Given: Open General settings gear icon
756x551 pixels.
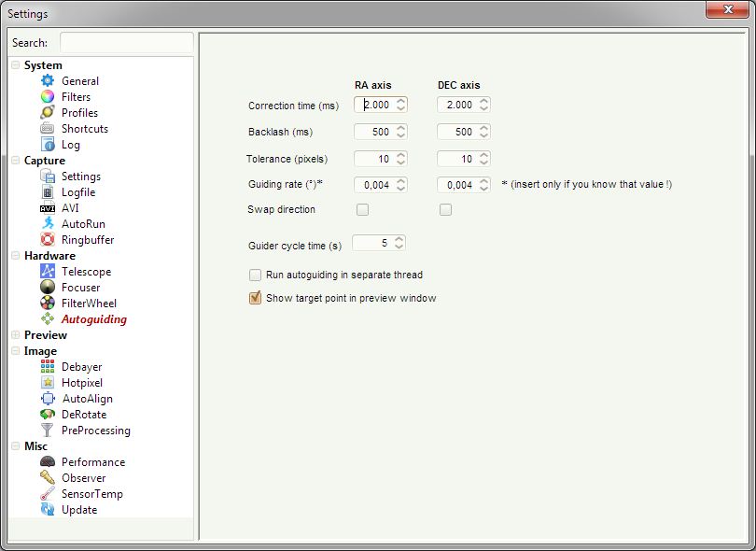Looking at the screenshot, I should (x=48, y=80).
